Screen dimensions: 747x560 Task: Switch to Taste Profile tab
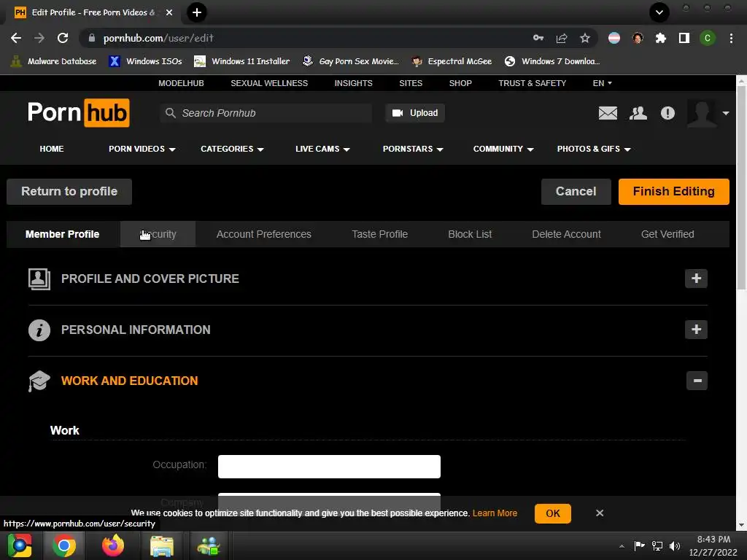pyautogui.click(x=379, y=234)
